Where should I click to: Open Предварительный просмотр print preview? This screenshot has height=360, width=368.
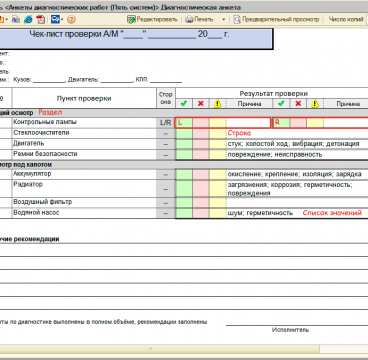pos(276,20)
